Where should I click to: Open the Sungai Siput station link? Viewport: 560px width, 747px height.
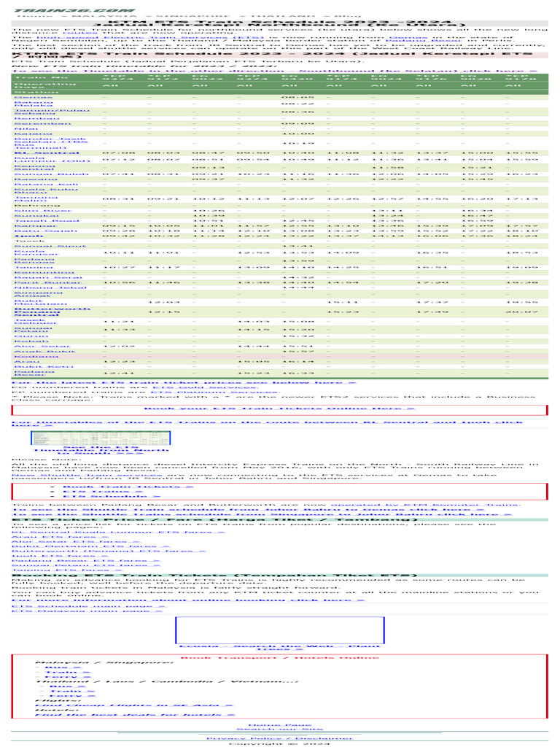(50, 246)
